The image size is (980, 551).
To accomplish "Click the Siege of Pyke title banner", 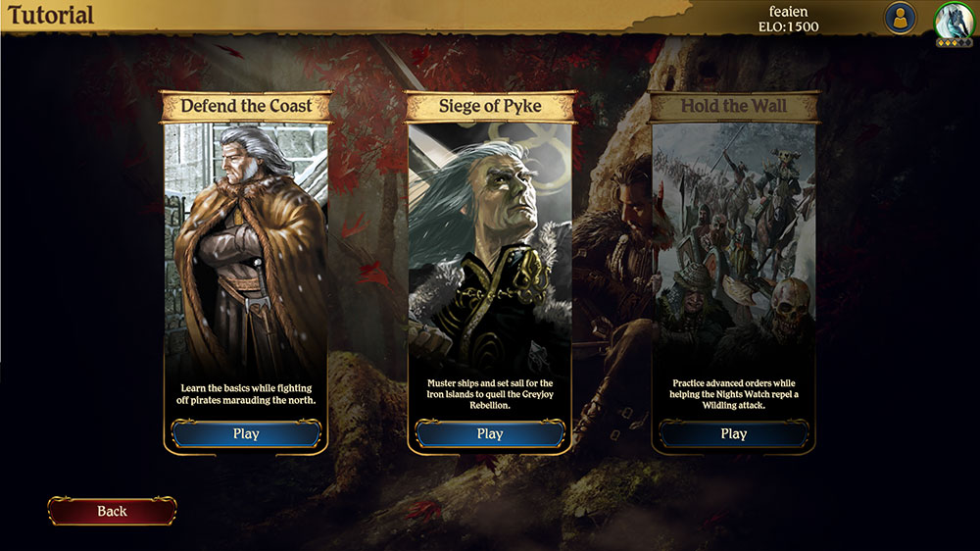I will point(490,106).
